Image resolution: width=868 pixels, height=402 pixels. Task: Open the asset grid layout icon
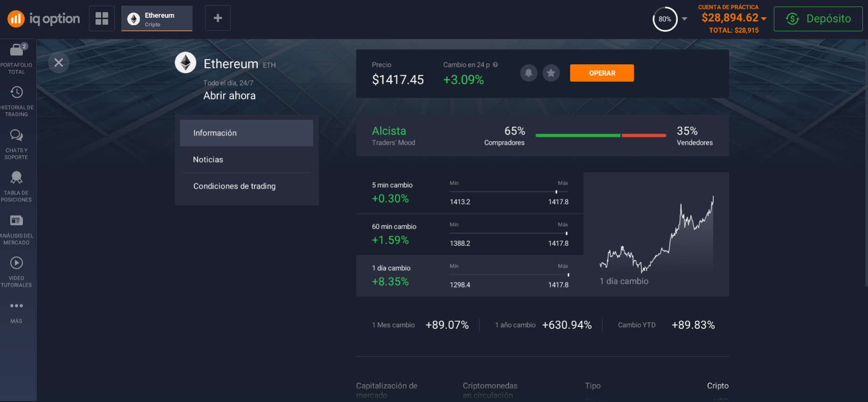(102, 18)
